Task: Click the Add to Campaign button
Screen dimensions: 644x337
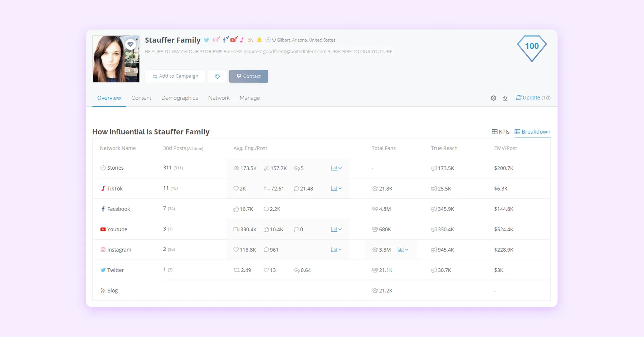Action: pos(175,76)
